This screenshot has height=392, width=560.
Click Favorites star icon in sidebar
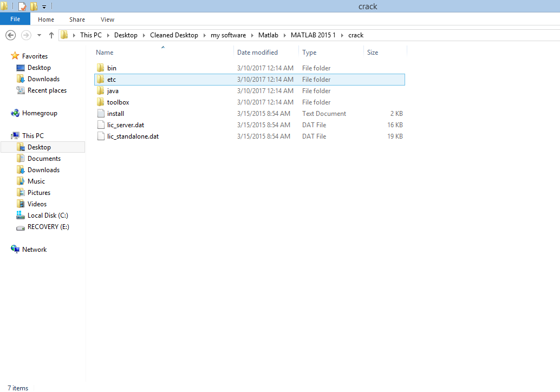click(x=15, y=56)
